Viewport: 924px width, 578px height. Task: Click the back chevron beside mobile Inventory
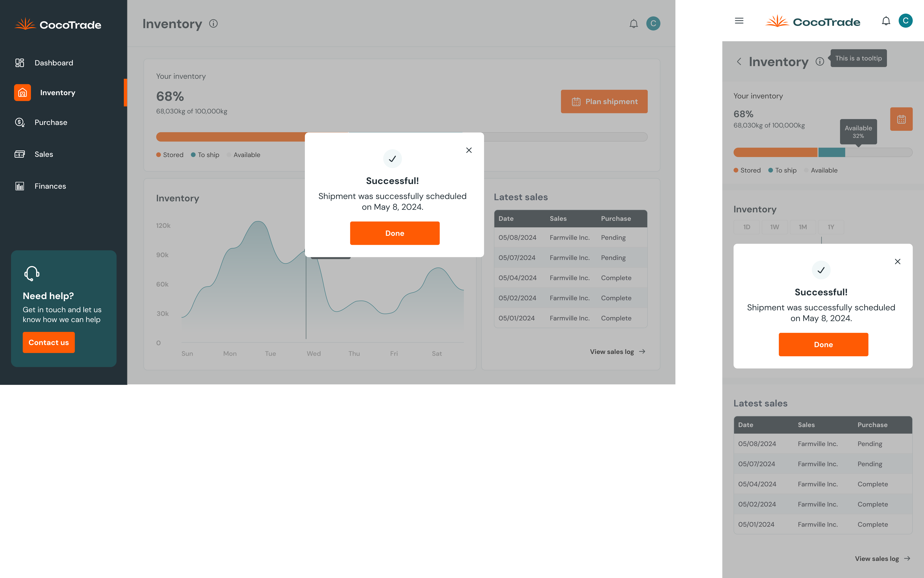(739, 62)
